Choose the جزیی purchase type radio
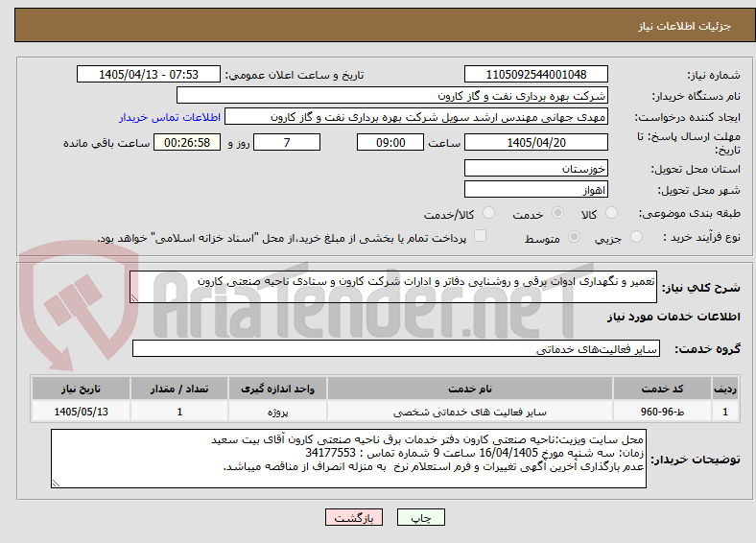The image size is (756, 543). pos(636,236)
